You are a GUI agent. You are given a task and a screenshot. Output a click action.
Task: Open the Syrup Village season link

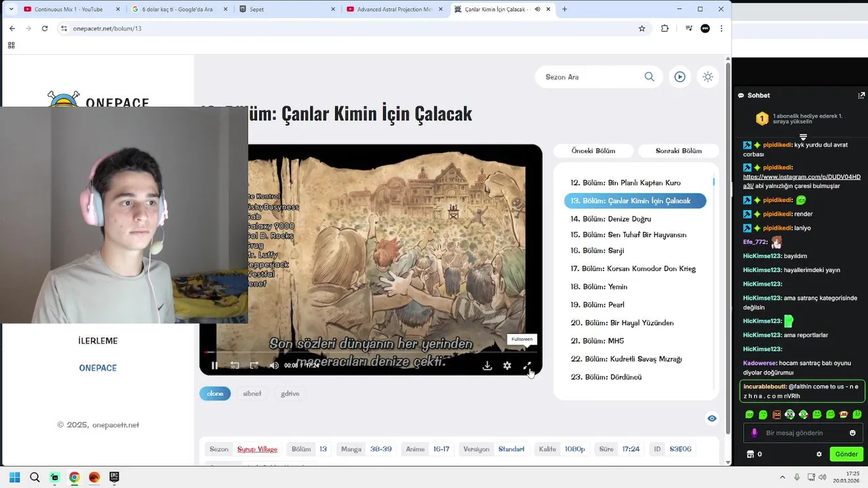click(257, 449)
